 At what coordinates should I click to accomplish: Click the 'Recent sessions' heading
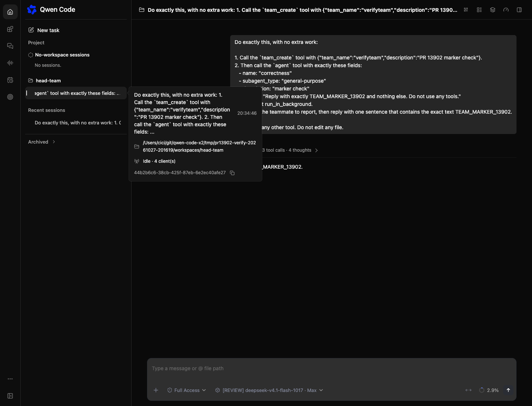click(x=47, y=110)
